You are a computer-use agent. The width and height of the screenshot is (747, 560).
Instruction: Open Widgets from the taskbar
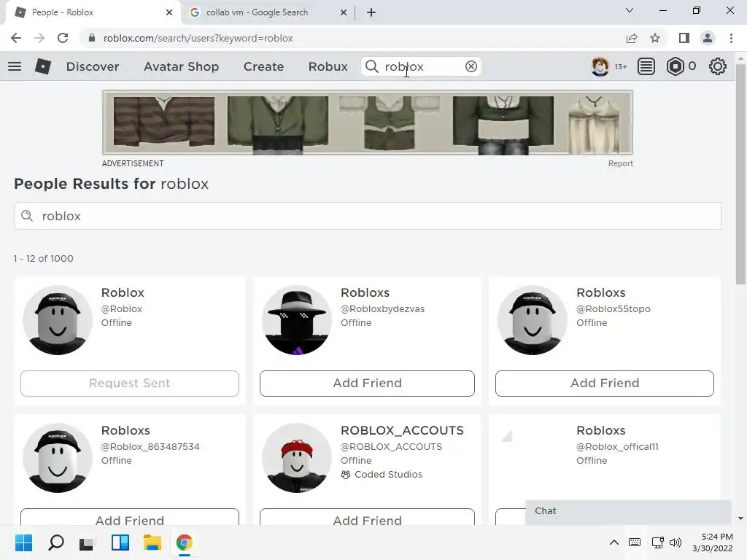coord(120,542)
